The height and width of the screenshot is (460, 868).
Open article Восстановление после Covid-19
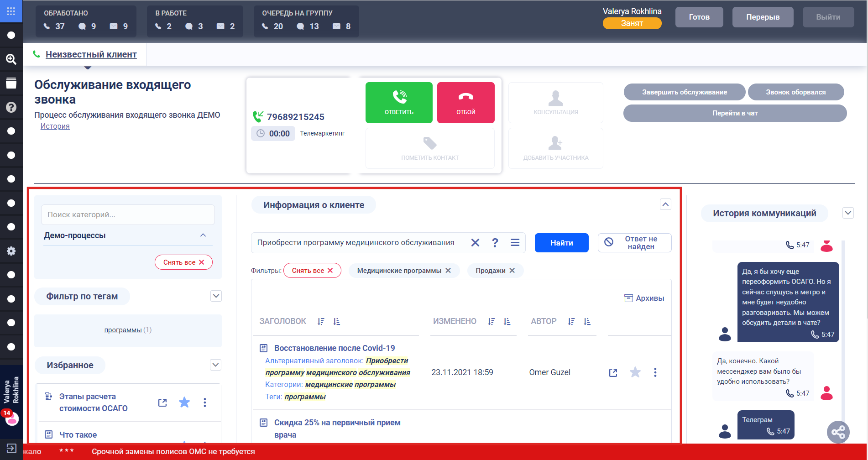[x=335, y=348]
